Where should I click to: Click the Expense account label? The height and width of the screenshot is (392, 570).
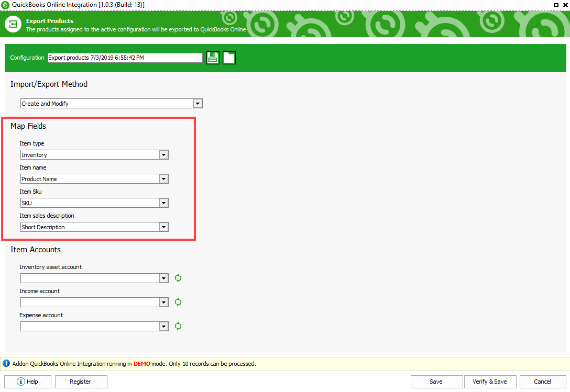tap(41, 315)
